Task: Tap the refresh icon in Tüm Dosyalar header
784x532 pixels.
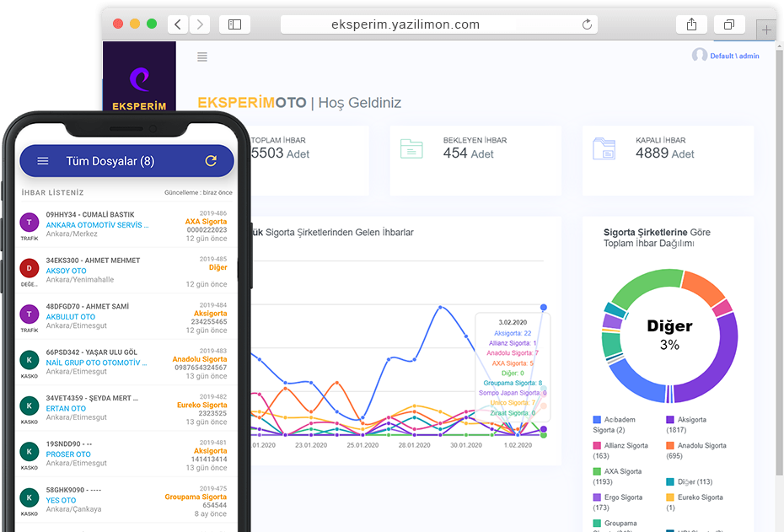Action: 211,161
